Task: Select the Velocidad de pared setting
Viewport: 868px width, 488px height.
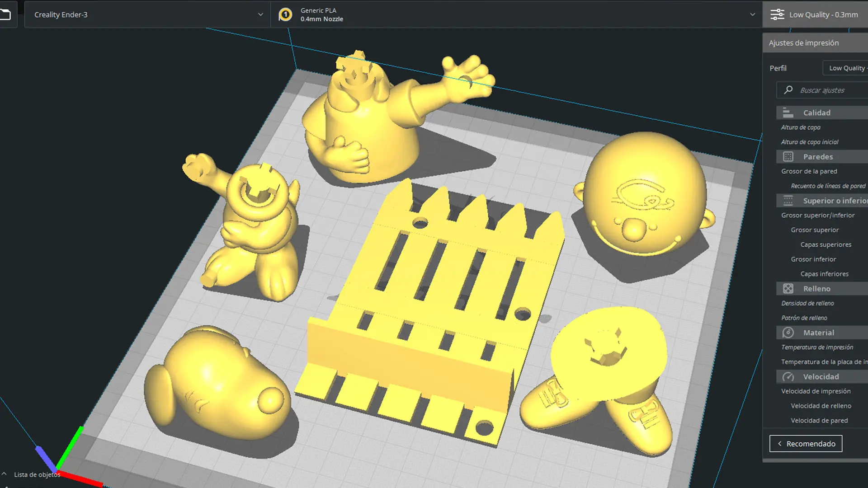Action: [819, 421]
